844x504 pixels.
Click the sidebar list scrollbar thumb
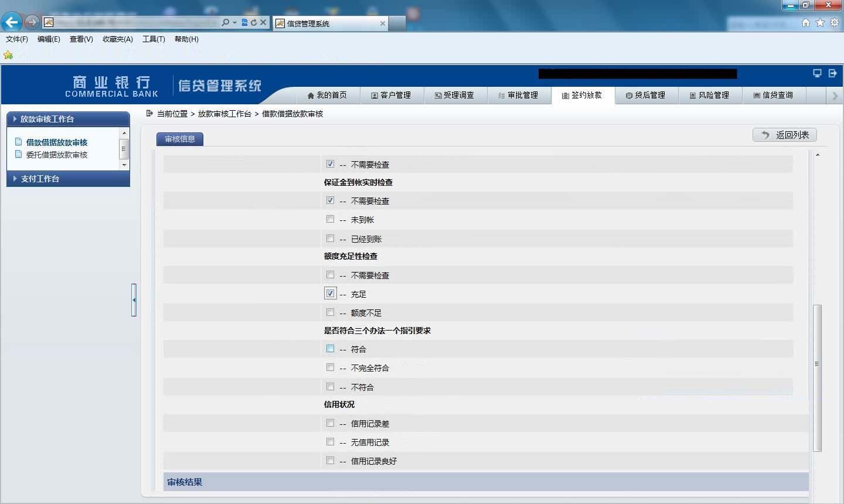124,149
